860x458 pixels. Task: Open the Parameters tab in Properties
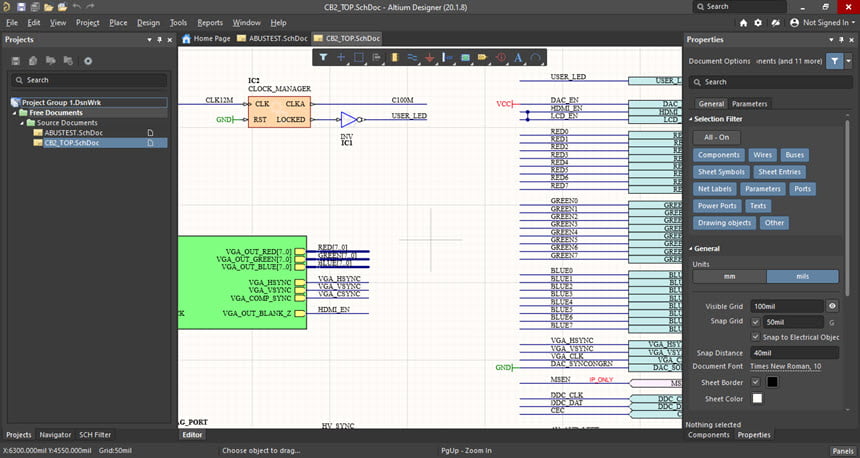(749, 104)
